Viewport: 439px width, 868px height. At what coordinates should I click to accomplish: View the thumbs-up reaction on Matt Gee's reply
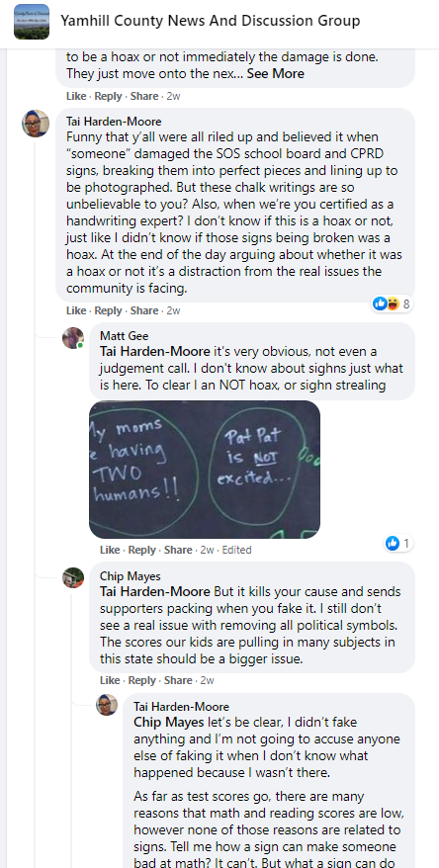[x=398, y=544]
